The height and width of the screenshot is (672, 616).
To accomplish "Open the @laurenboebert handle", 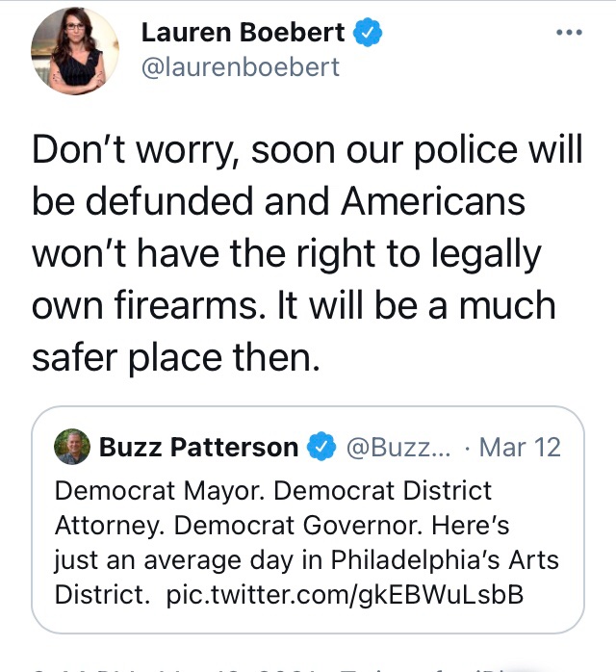I will coord(241,67).
